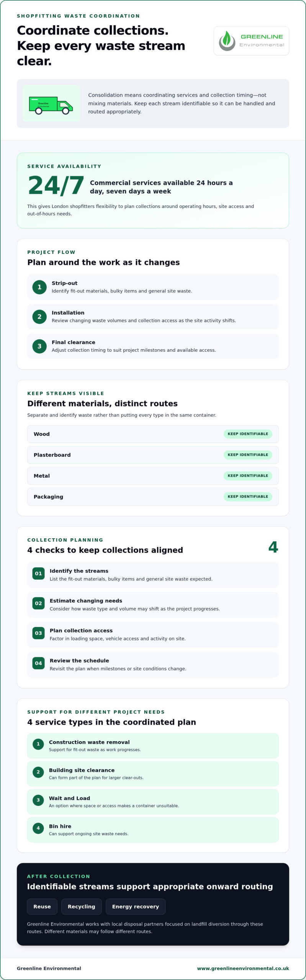Click the number 4 circle beside Bin hire

[x=38, y=828]
